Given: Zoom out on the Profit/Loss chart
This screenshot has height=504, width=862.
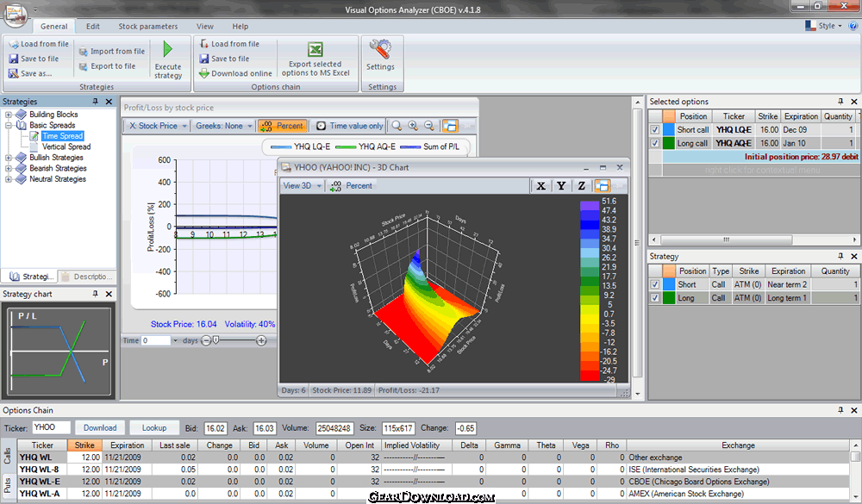Looking at the screenshot, I should pyautogui.click(x=429, y=126).
